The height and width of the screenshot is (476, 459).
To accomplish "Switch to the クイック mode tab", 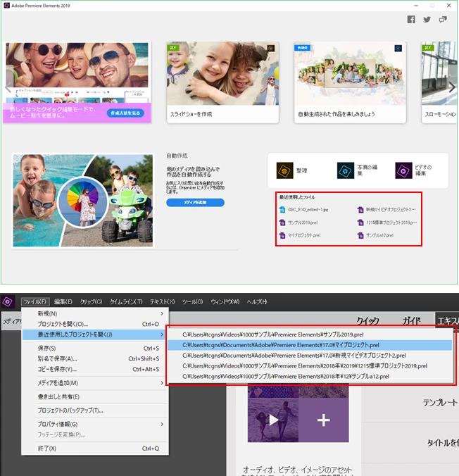I will click(367, 320).
